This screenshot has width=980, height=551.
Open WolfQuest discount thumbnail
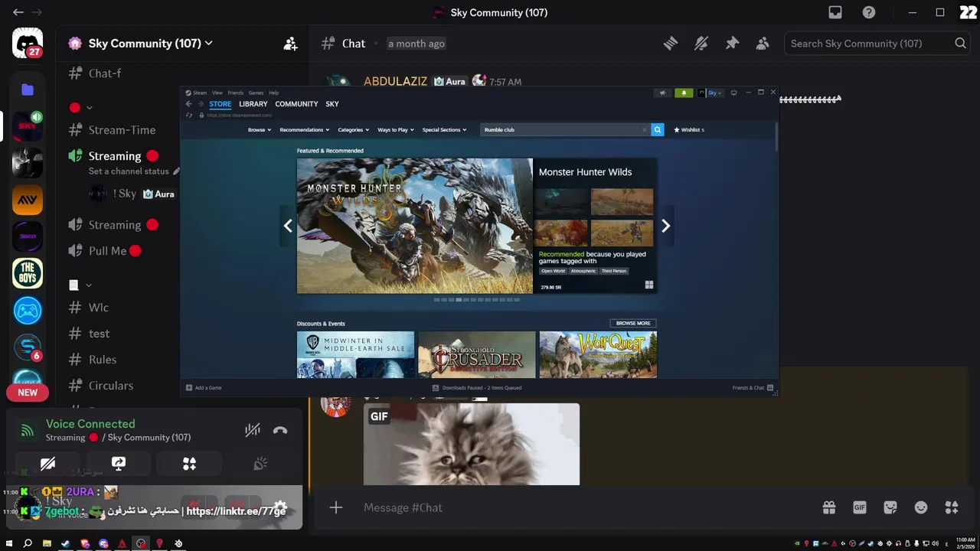tap(598, 354)
